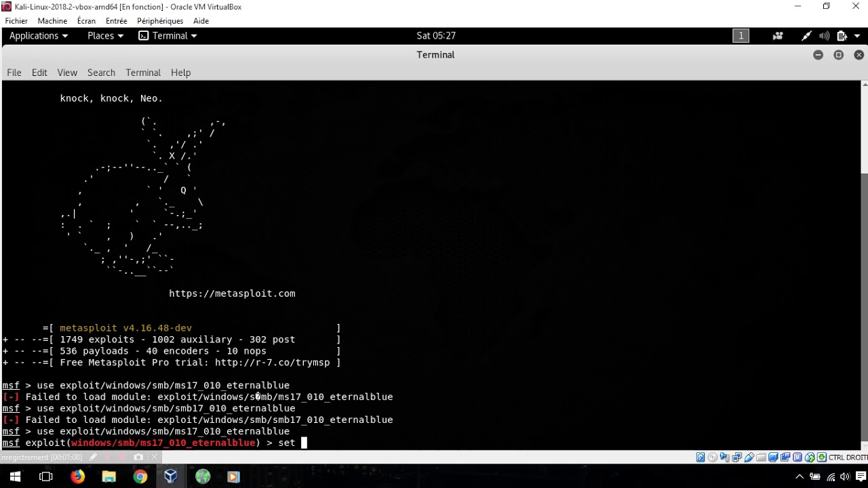Click the Kali panel battery icon
The width and height of the screenshot is (868, 488).
click(x=842, y=36)
